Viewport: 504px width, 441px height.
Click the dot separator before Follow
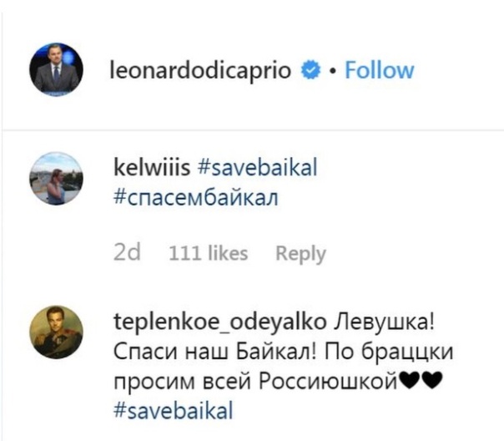click(331, 71)
